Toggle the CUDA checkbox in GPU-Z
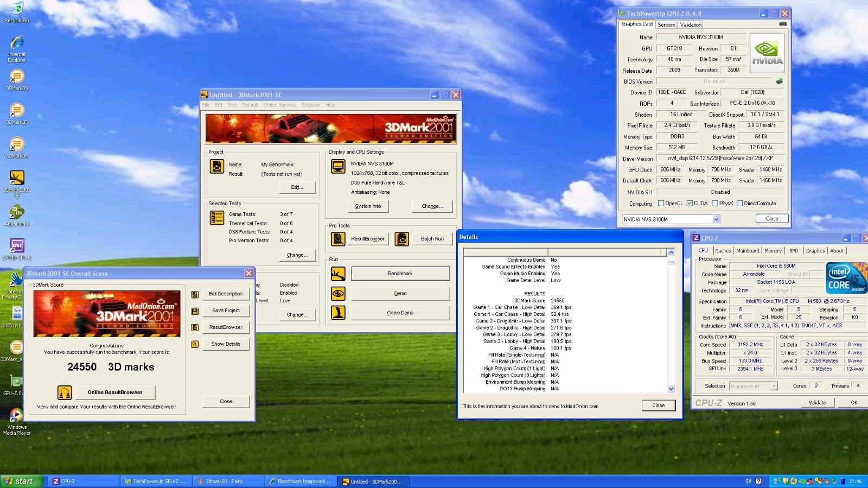Viewport: 868px width, 488px height. [690, 203]
